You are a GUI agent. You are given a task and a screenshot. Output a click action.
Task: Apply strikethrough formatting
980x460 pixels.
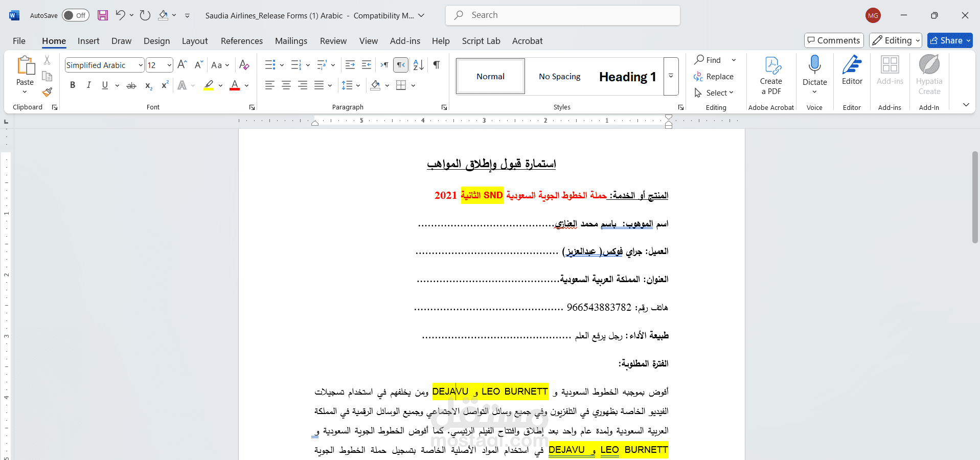[x=131, y=85]
